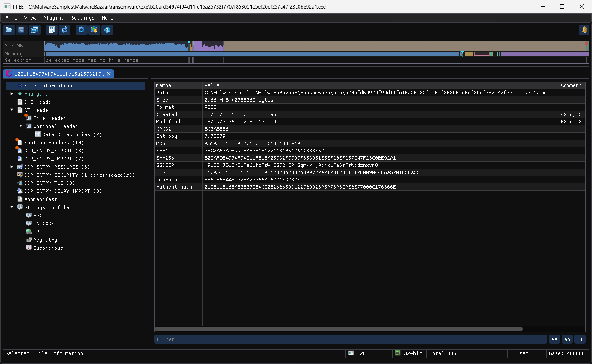
Task: Toggle case-sensitive filter 'Aa' button
Action: (554, 339)
